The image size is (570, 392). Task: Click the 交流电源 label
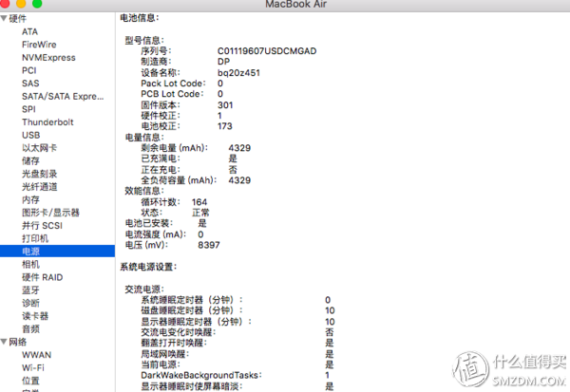[x=144, y=289]
